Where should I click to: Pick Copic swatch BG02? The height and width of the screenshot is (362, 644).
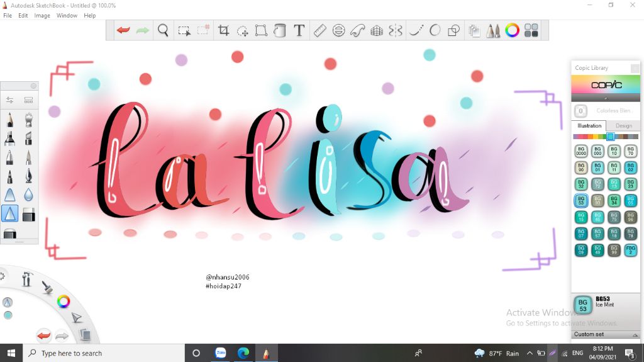click(x=630, y=167)
